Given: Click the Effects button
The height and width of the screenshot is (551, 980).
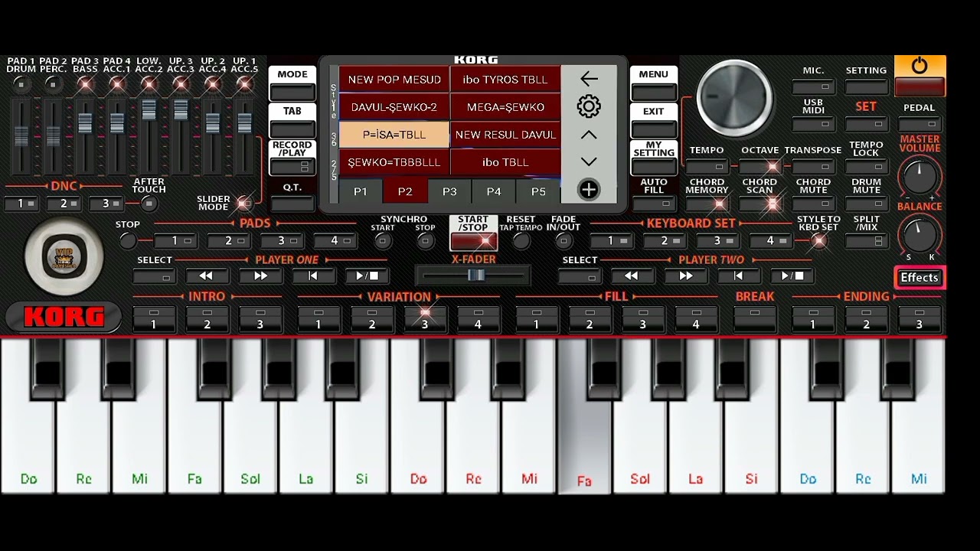Looking at the screenshot, I should click(920, 278).
